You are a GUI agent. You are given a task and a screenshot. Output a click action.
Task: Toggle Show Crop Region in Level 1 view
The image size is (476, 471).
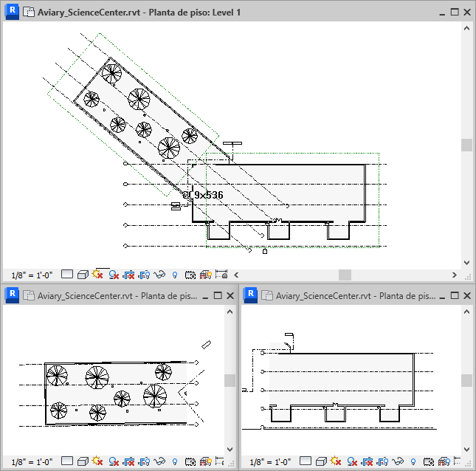coord(144,275)
